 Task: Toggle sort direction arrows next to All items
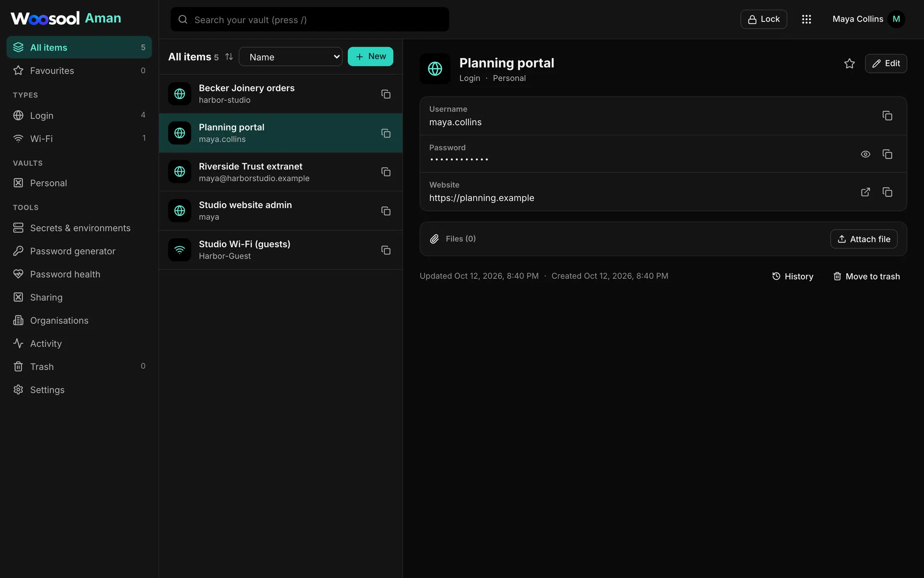[x=229, y=56]
